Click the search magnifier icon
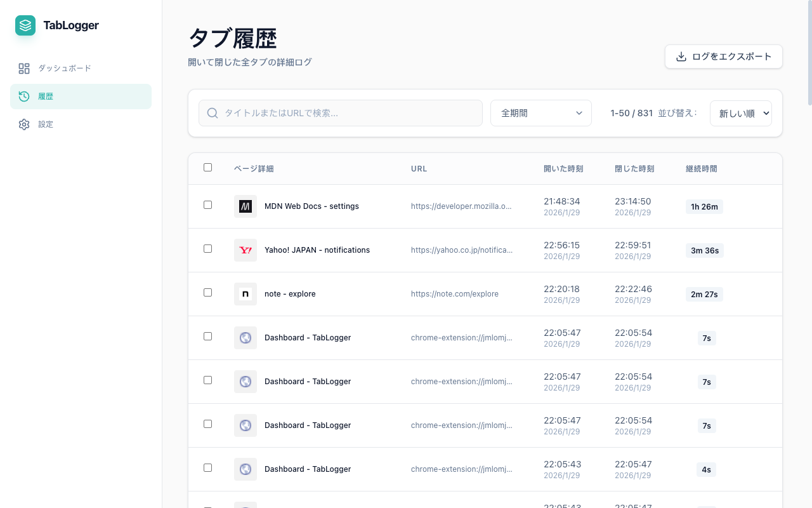This screenshot has width=812, height=508. tap(213, 112)
